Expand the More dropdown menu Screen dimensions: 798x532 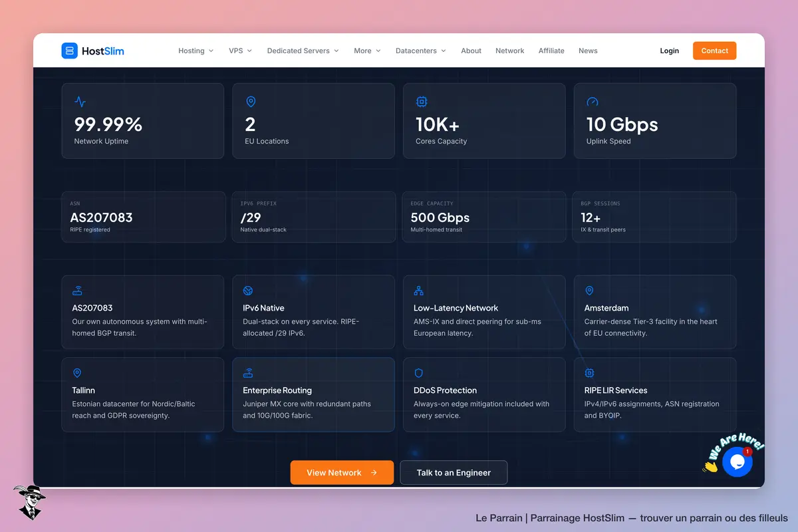[x=368, y=51]
